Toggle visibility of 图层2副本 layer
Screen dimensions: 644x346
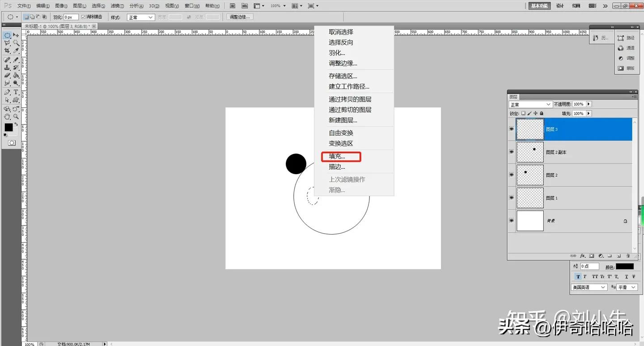[511, 152]
